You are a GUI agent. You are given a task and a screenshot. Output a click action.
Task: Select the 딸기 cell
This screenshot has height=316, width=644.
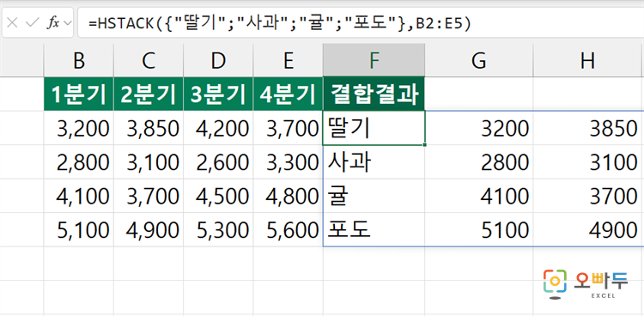pos(374,128)
